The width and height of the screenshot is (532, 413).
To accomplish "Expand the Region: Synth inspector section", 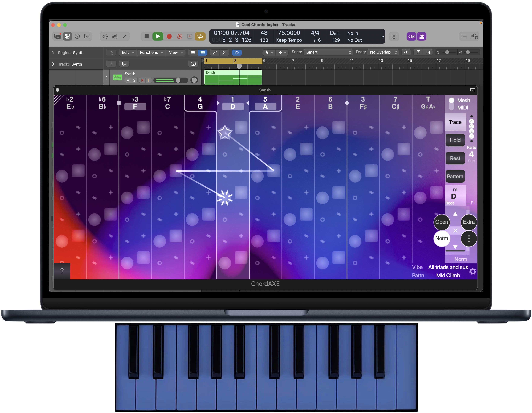I will pyautogui.click(x=53, y=53).
